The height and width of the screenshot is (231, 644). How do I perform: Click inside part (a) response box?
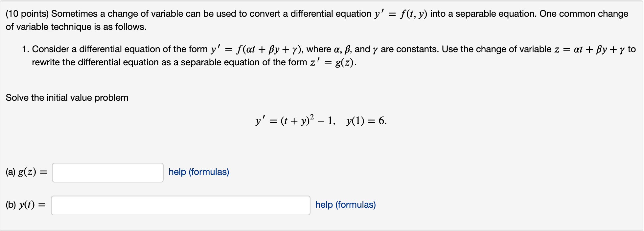107,172
